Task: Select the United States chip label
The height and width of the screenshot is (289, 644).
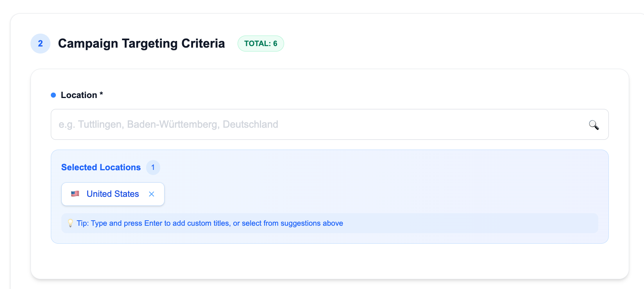Action: pos(113,194)
